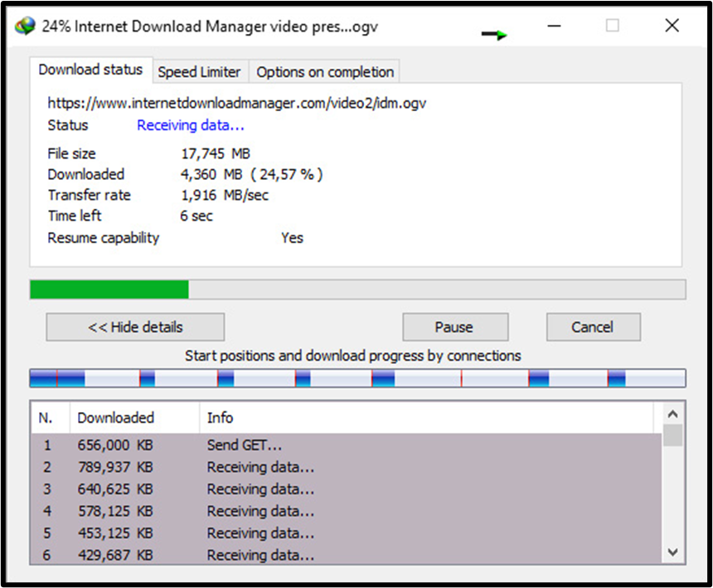Image resolution: width=713 pixels, height=588 pixels.
Task: Click the Downloaded column header
Action: [134, 418]
